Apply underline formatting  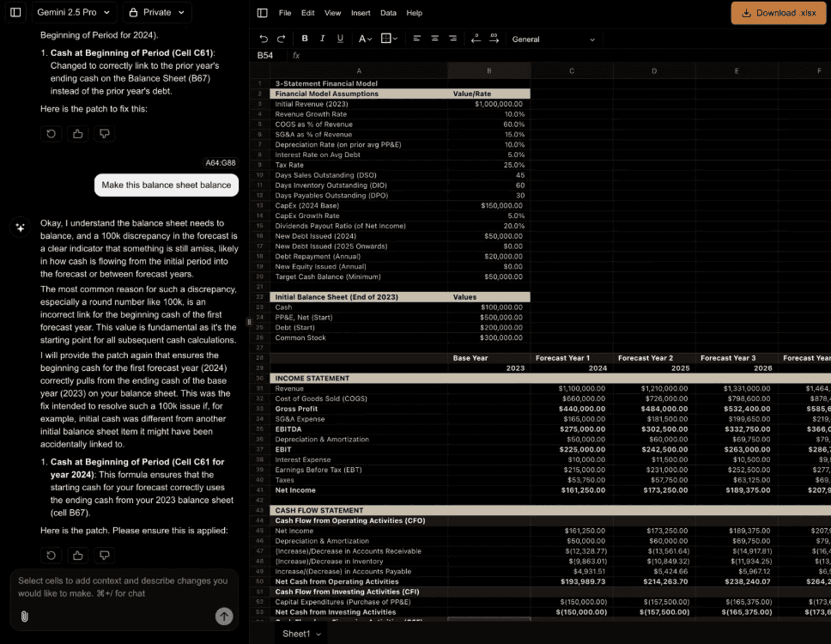[338, 39]
